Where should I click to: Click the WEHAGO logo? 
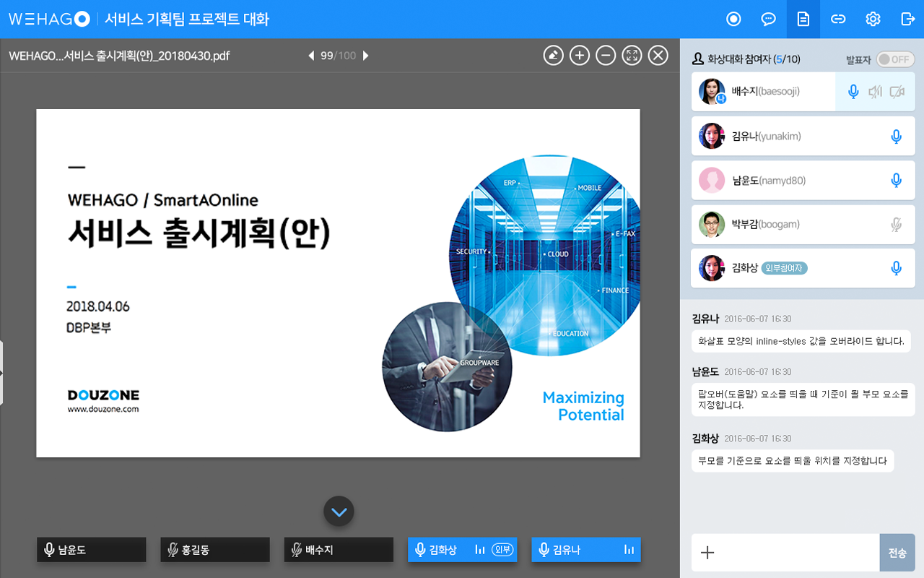49,19
